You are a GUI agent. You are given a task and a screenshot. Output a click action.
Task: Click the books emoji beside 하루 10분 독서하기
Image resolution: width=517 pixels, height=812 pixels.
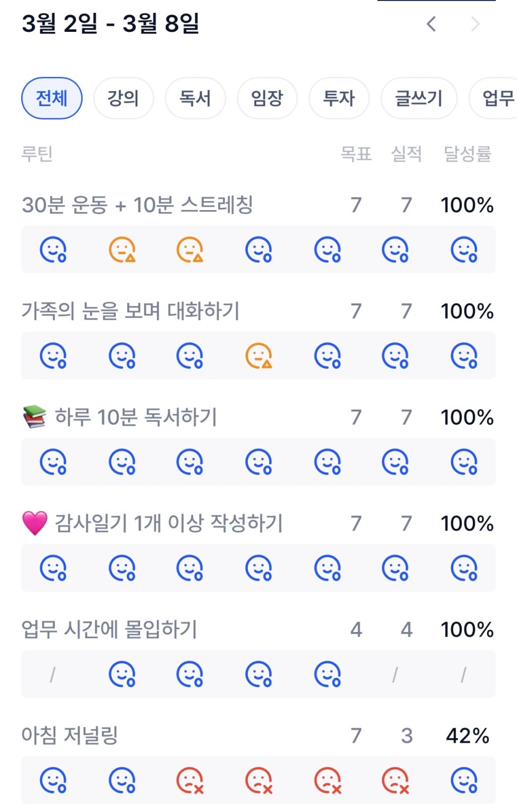pos(35,417)
